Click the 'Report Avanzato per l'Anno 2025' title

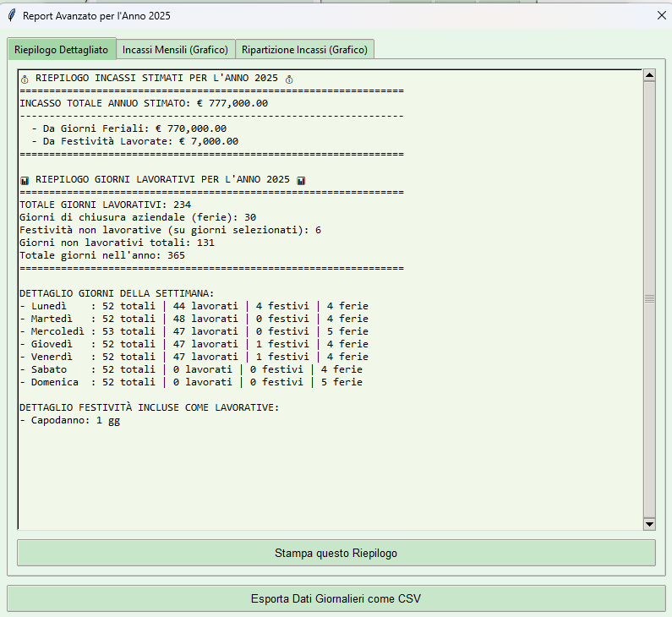click(96, 15)
